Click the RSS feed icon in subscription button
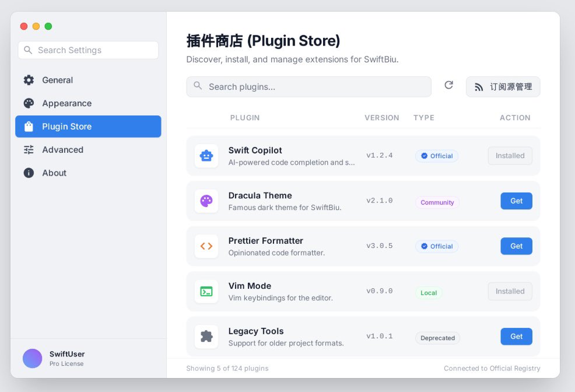 (x=479, y=87)
